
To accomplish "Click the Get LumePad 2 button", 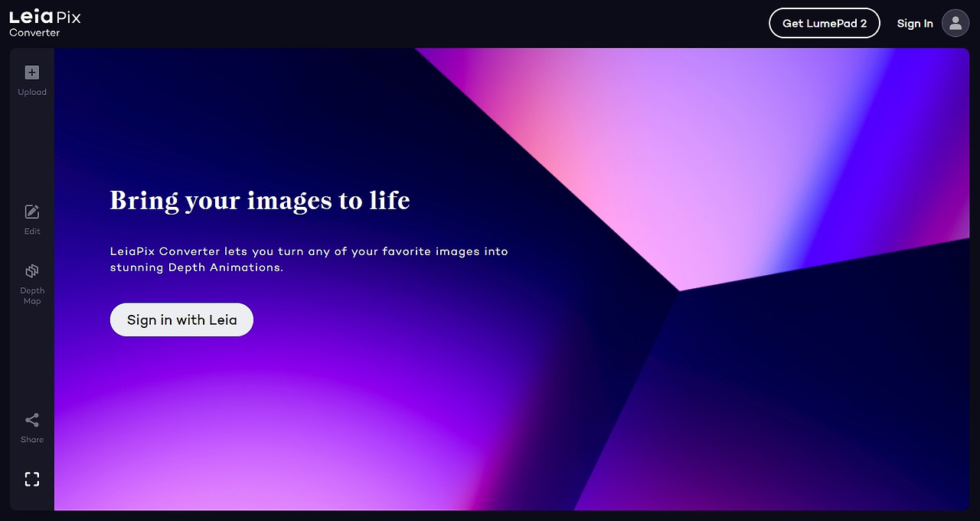I will click(x=825, y=23).
